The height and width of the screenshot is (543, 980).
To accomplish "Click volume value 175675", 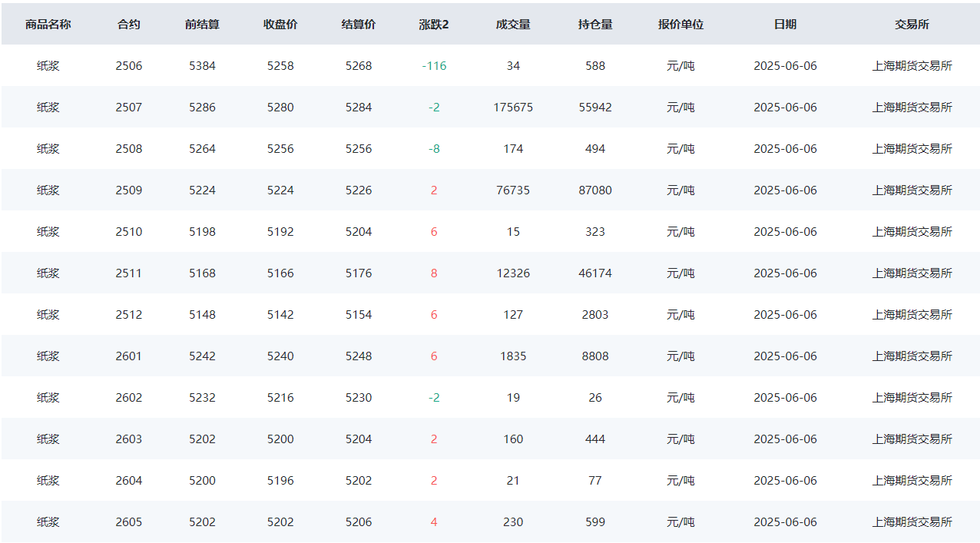I will coord(513,108).
